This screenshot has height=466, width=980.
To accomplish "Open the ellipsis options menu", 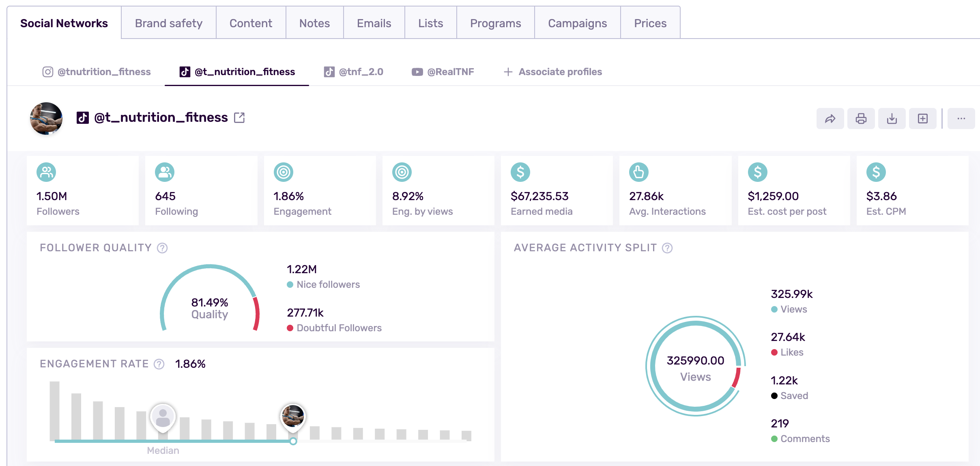I will (x=961, y=118).
